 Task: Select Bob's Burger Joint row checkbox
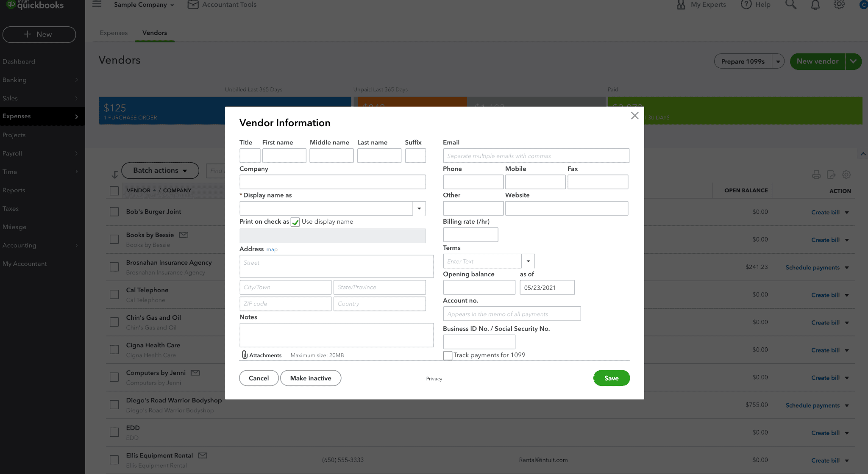[x=114, y=212]
